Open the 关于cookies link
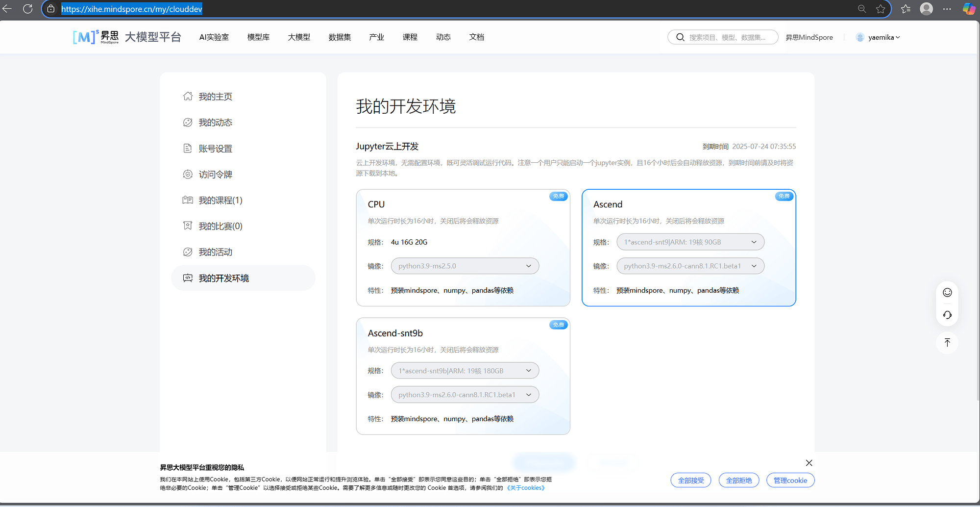 click(525, 488)
